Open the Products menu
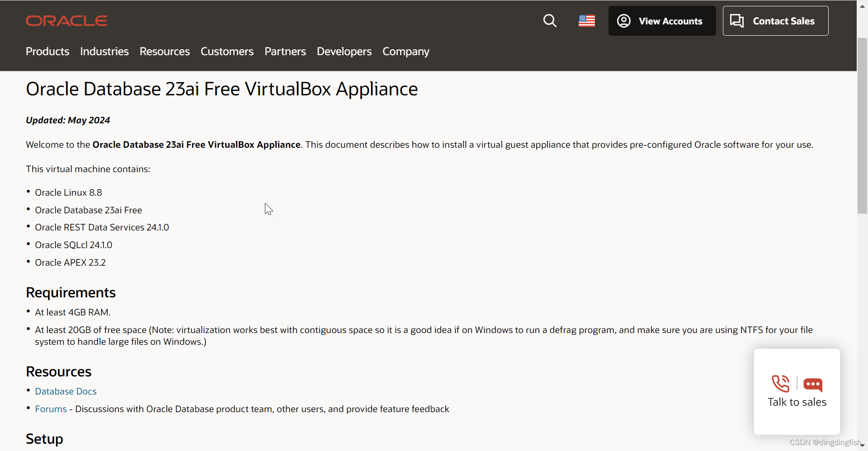The image size is (868, 451). [47, 52]
